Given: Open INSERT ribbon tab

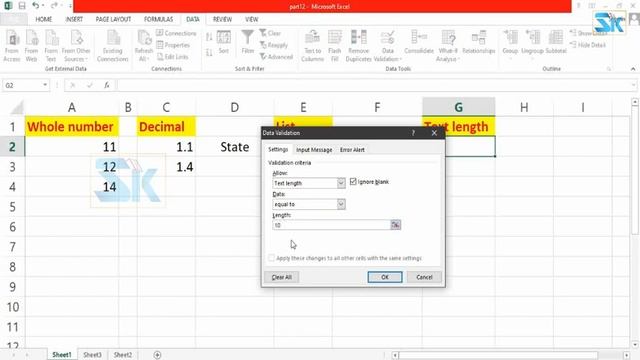Looking at the screenshot, I should click(x=74, y=19).
